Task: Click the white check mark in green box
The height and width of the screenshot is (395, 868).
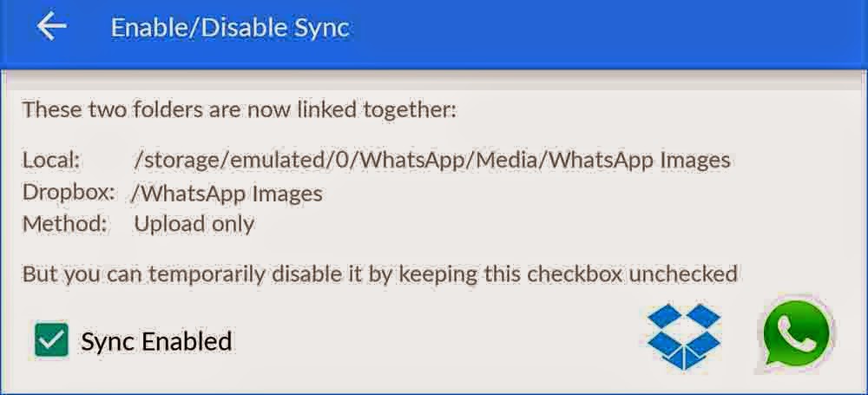Action: [51, 340]
